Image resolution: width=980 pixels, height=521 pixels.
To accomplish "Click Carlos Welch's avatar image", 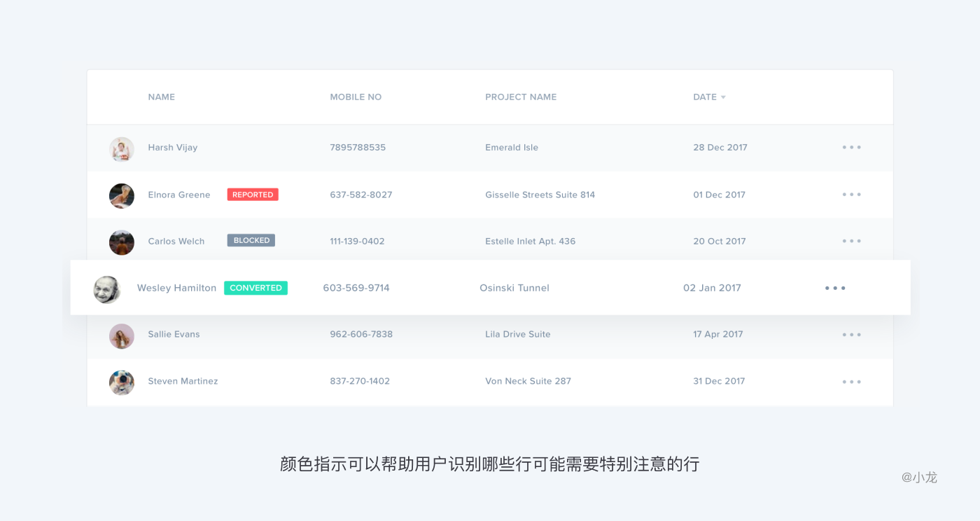I will click(x=122, y=242).
